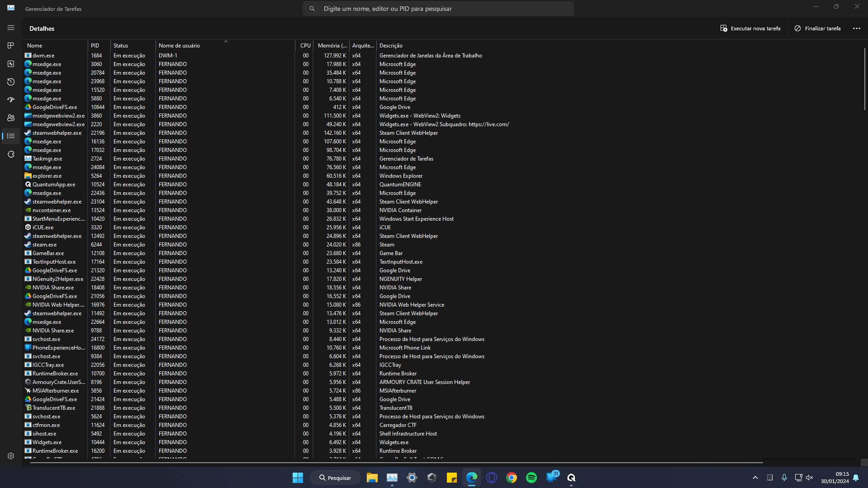
Task: Open File Explorer from the taskbar
Action: tap(372, 478)
